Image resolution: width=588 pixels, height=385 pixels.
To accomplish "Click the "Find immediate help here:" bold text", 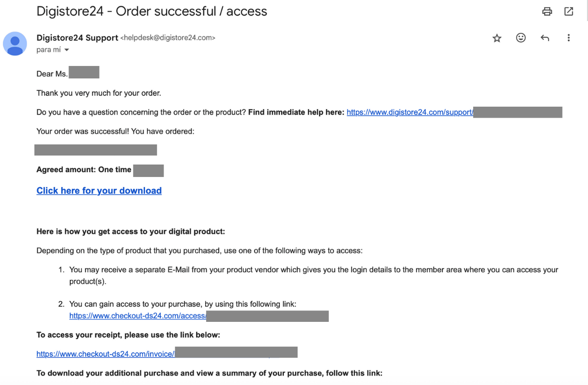I will [x=296, y=112].
